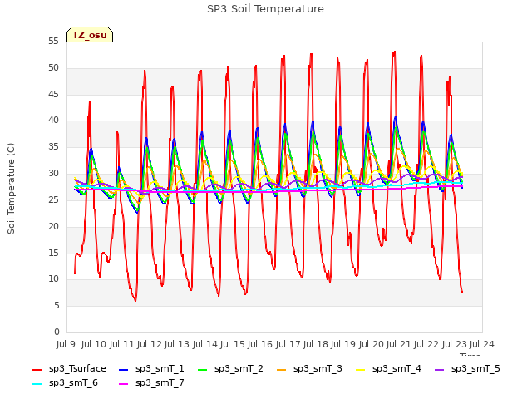Image resolution: width=532 pixels, height=399 pixels.
Task: Click the Jul 22 x-axis tick label
Action: tap(426, 345)
